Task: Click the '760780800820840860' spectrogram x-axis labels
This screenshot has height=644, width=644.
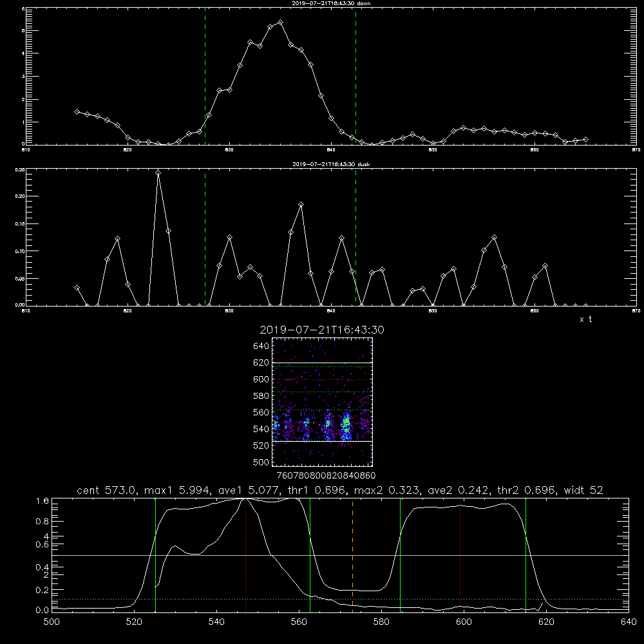Action: coord(326,476)
